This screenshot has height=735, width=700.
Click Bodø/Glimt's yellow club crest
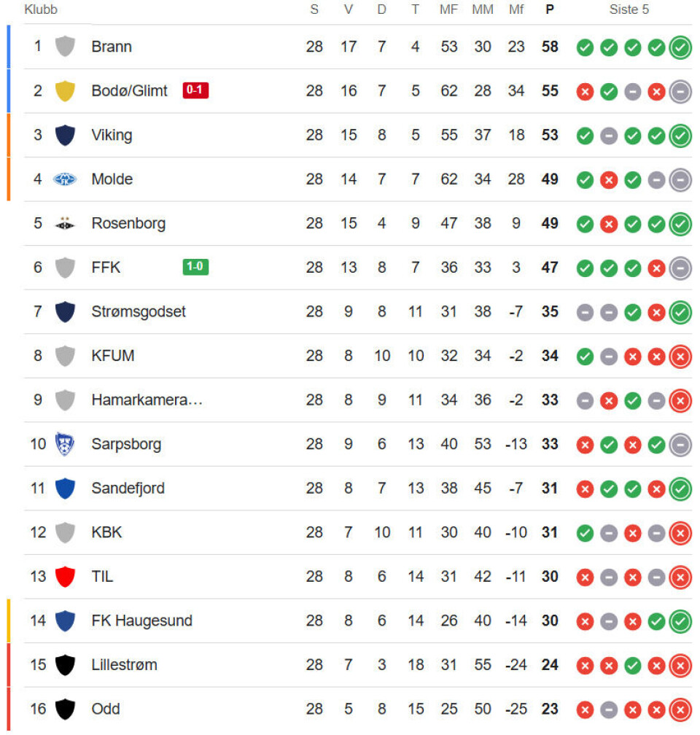[x=65, y=91]
